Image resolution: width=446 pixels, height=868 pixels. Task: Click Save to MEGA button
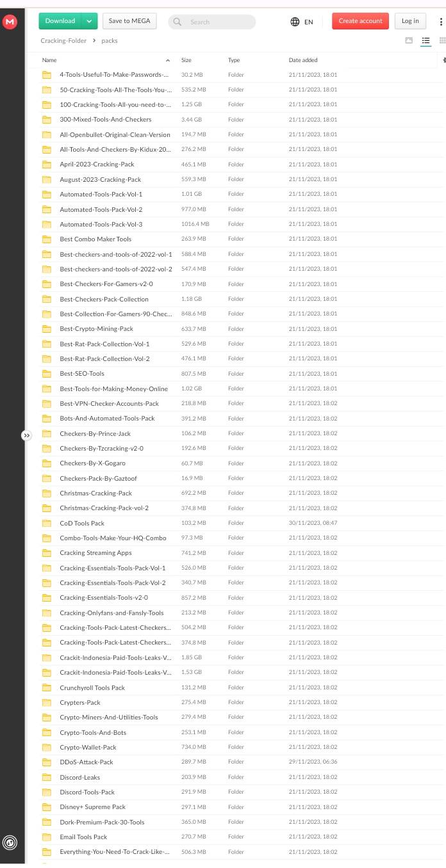(129, 21)
